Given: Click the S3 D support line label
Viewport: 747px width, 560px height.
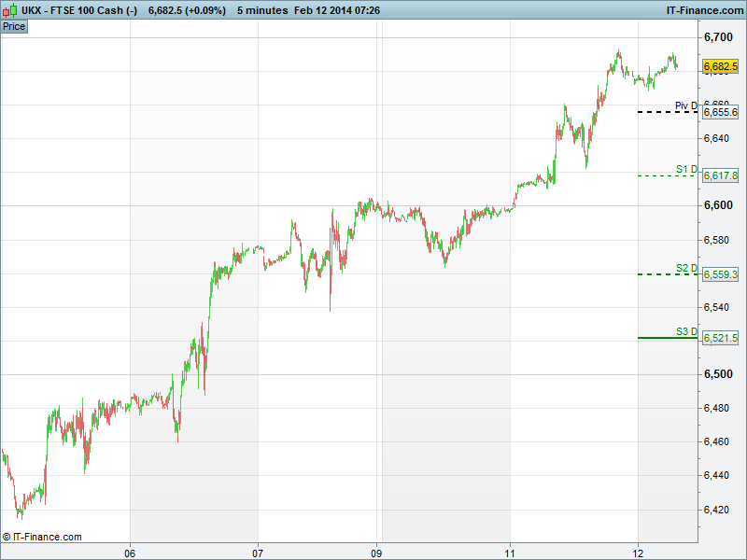Looking at the screenshot, I should (686, 331).
